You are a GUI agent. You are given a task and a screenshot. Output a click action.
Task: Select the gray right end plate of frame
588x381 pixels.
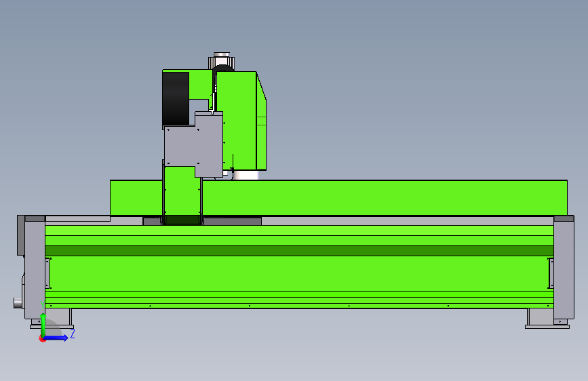(x=564, y=268)
